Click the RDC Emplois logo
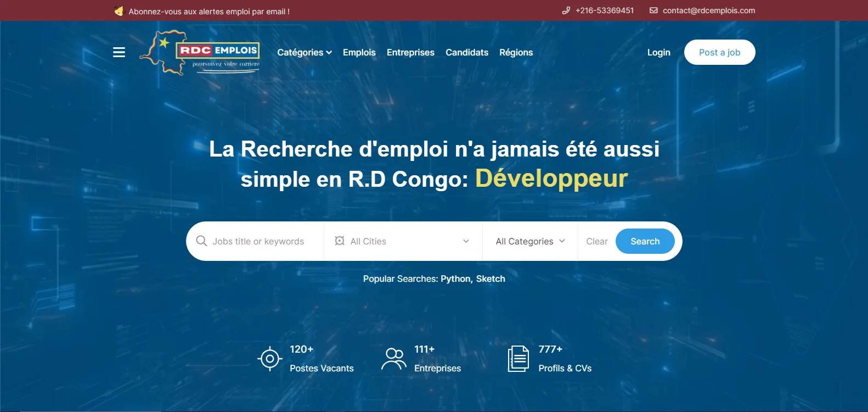 (200, 53)
